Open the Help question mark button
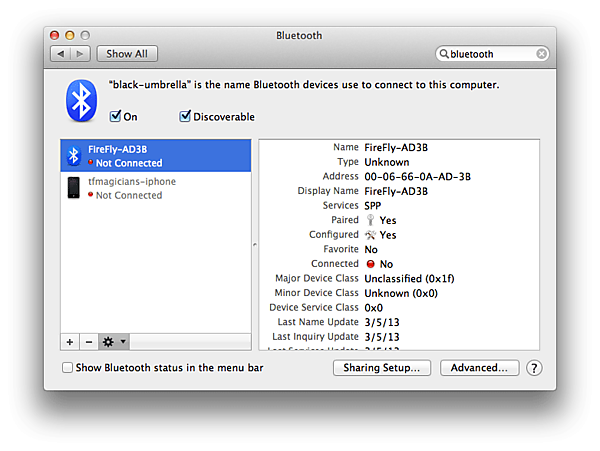Viewport: 600px width, 451px height. click(x=534, y=368)
